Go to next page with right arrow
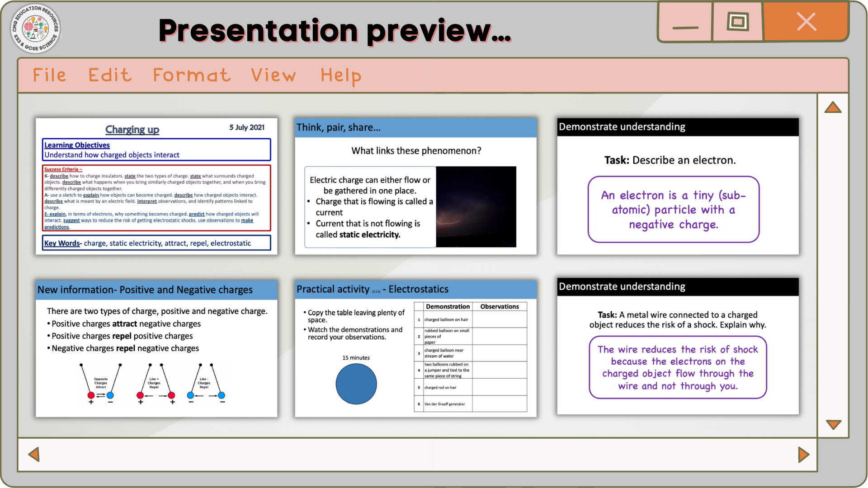868x488 pixels. point(803,455)
